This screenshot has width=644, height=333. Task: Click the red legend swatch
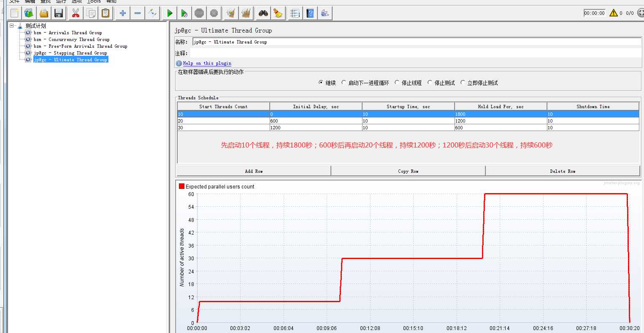tap(181, 186)
